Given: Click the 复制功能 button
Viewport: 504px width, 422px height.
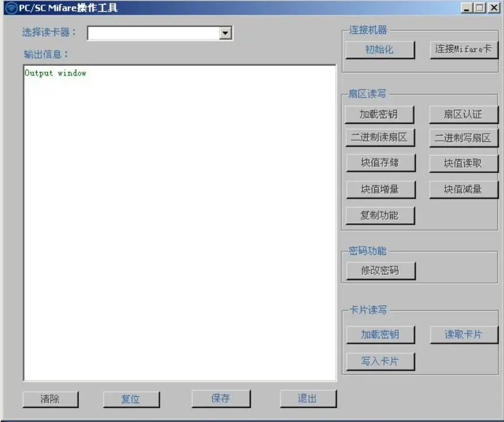Looking at the screenshot, I should click(x=380, y=216).
